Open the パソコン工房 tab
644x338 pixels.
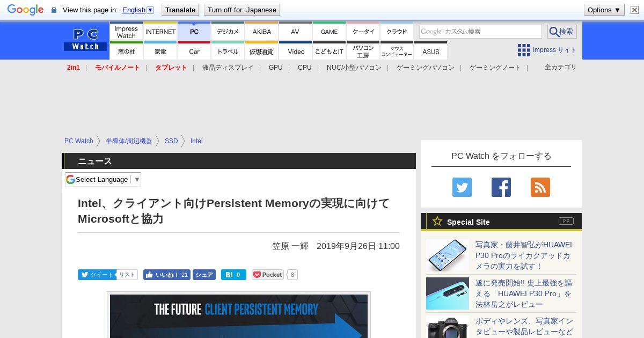[363, 51]
